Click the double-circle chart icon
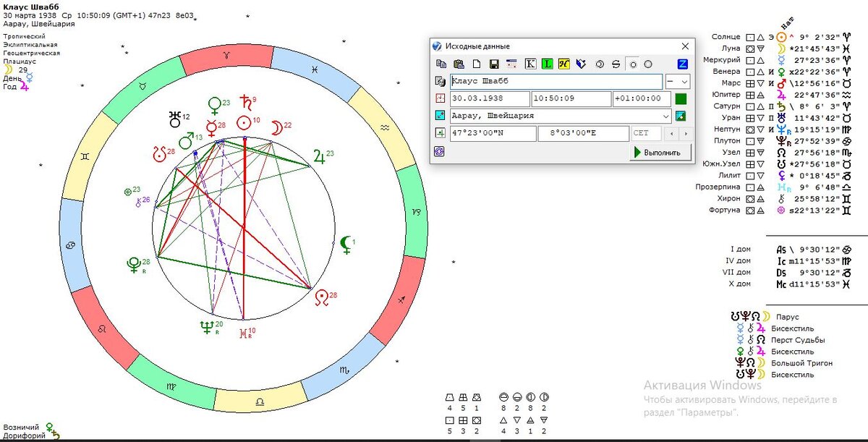Screen dimensions: 868x442 point(599,64)
